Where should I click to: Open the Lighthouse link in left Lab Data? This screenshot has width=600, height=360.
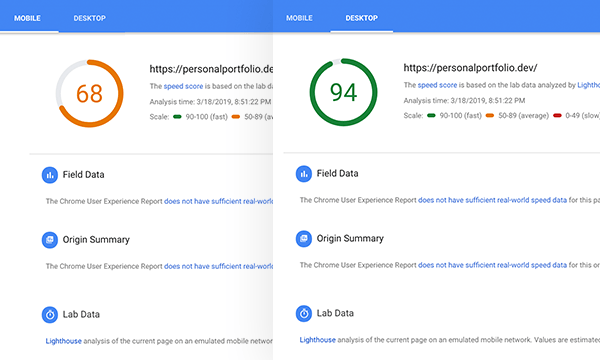click(x=64, y=341)
